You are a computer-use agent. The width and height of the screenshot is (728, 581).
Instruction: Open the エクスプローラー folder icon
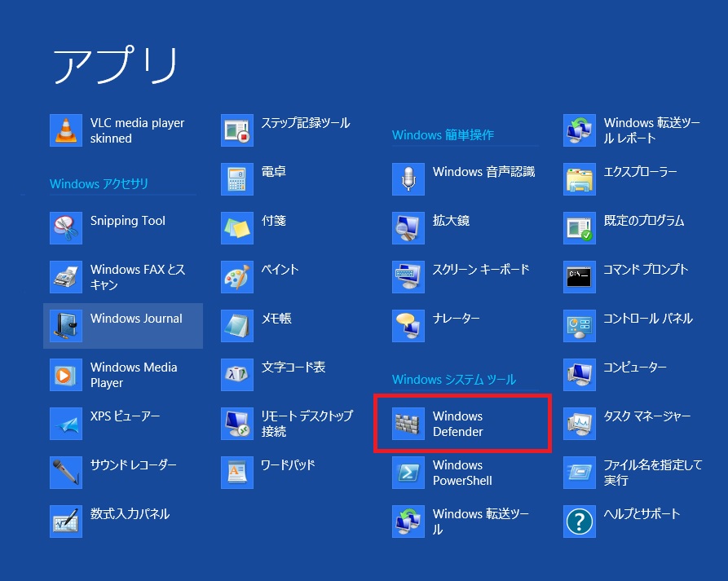(x=580, y=179)
